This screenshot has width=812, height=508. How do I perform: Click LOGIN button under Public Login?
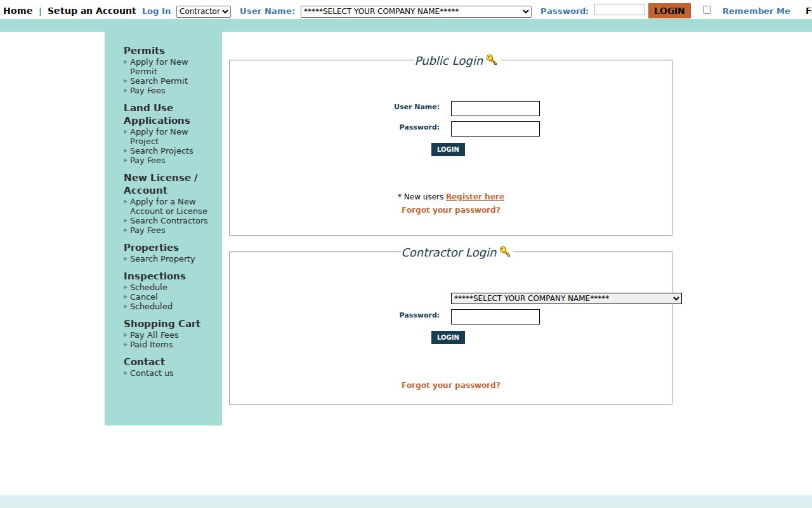(x=448, y=149)
